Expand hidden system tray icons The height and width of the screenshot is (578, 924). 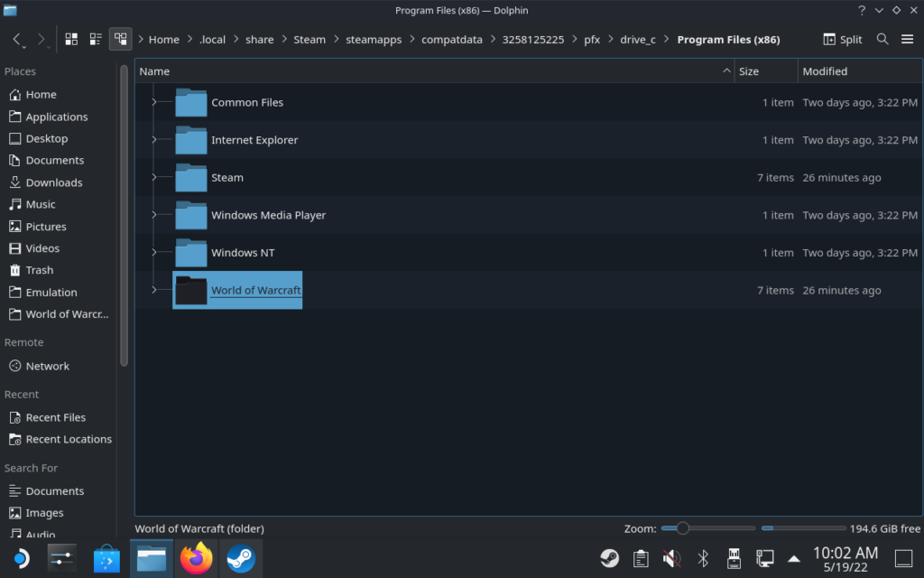click(x=793, y=558)
